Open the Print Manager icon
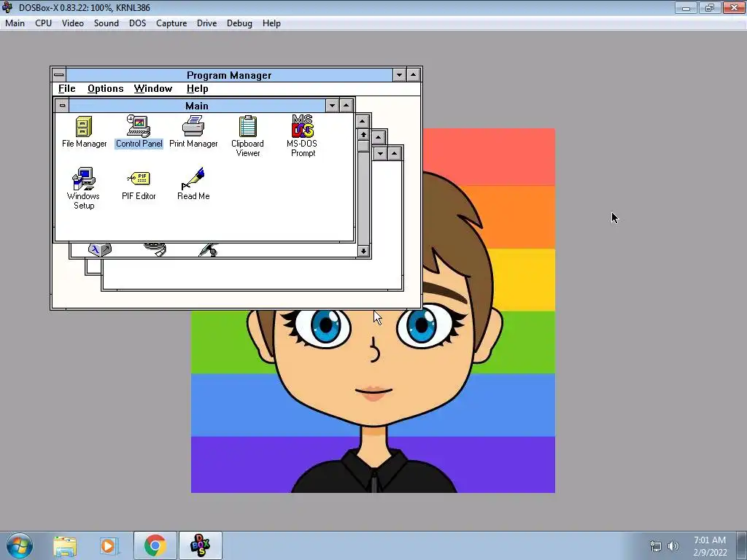Viewport: 747px width, 560px height. tap(193, 132)
